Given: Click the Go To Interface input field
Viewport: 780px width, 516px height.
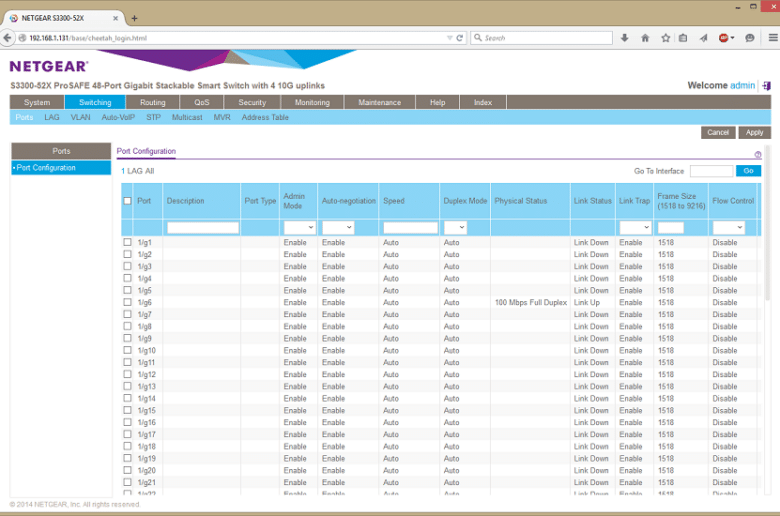Looking at the screenshot, I should pos(711,171).
